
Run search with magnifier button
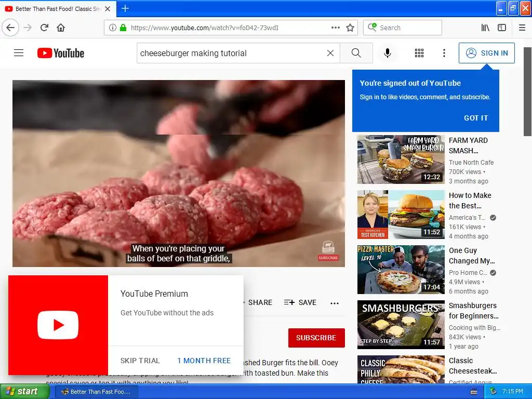pos(356,53)
